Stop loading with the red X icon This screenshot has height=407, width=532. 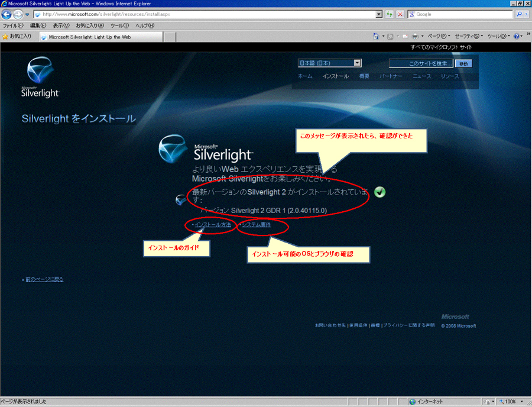tap(400, 14)
